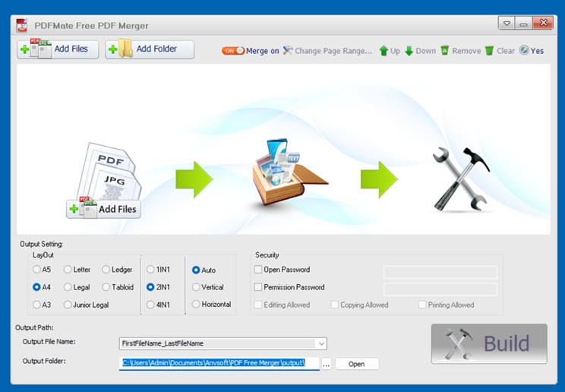Click the Open Password input field
Screen dimensions: 565x392
pos(440,272)
